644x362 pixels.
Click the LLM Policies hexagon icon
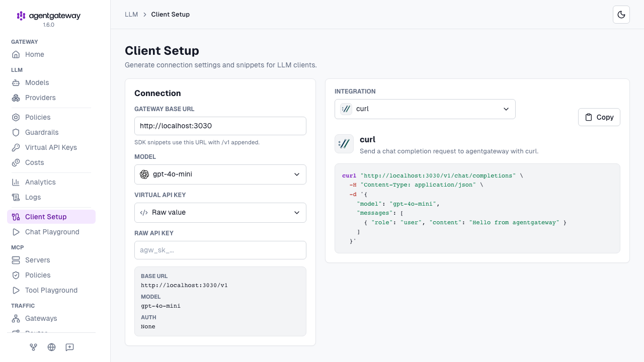pos(16,117)
